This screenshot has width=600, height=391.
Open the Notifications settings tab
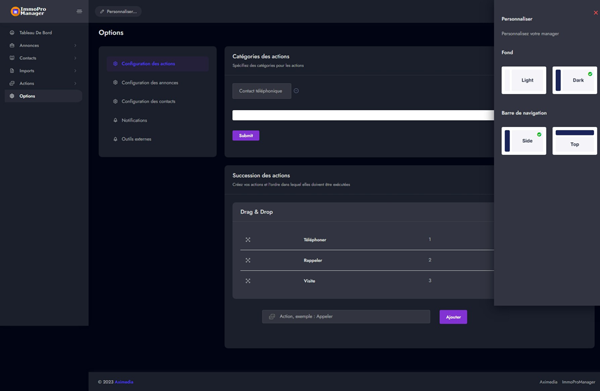(x=158, y=120)
